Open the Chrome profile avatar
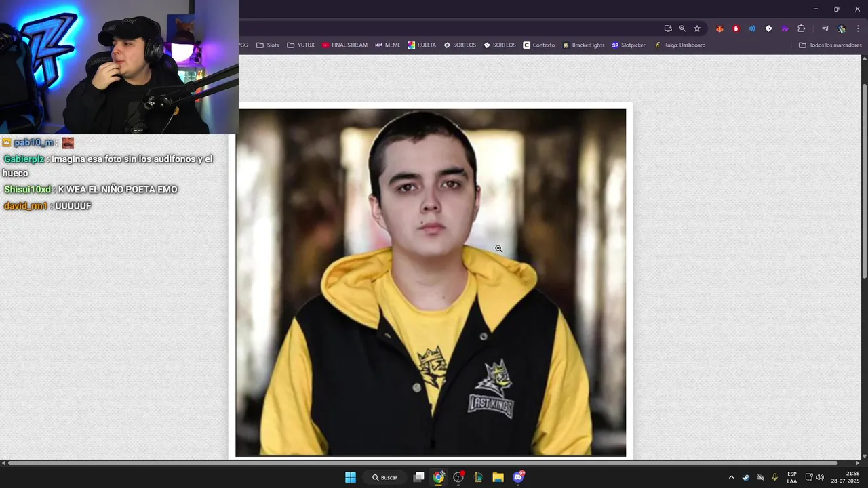868x488 pixels. coord(842,28)
